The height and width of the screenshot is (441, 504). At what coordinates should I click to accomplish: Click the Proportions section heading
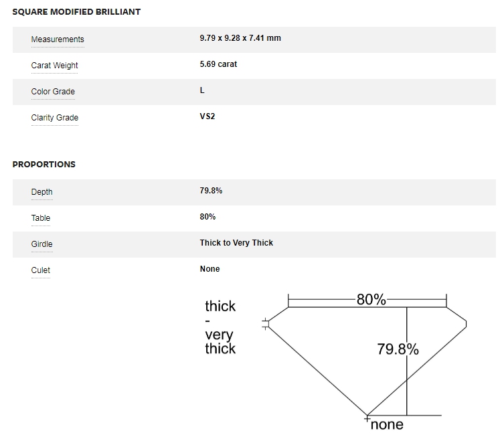tap(44, 165)
